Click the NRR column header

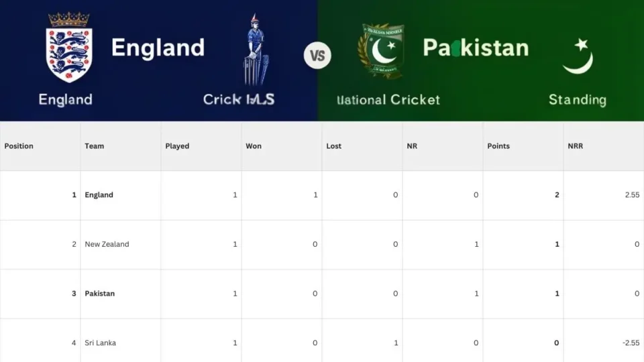[x=576, y=146]
